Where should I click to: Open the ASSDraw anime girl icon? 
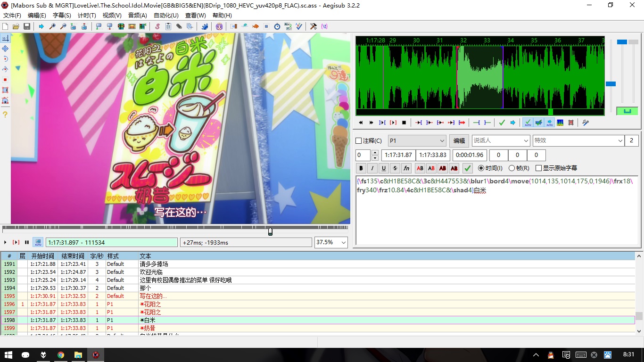click(219, 26)
